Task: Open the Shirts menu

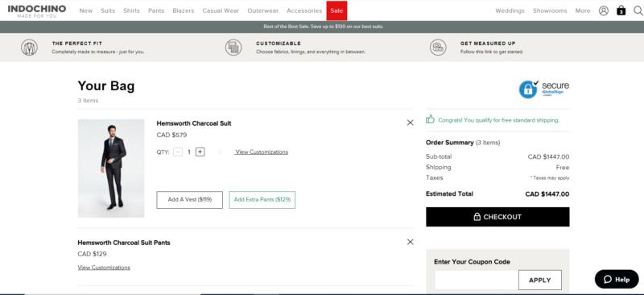Action: [x=131, y=10]
